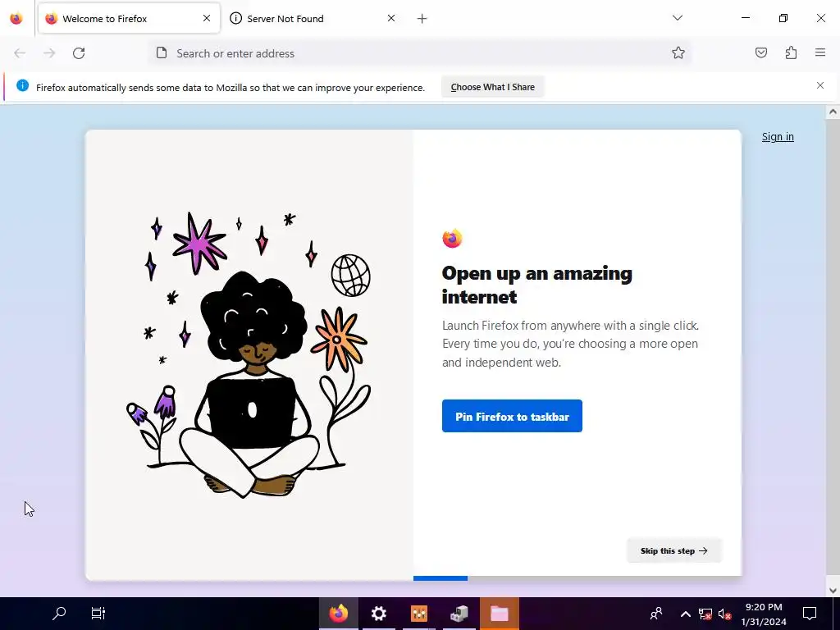Close the Welcome to Firefox tab
Image resolution: width=840 pixels, height=630 pixels.
tap(206, 18)
